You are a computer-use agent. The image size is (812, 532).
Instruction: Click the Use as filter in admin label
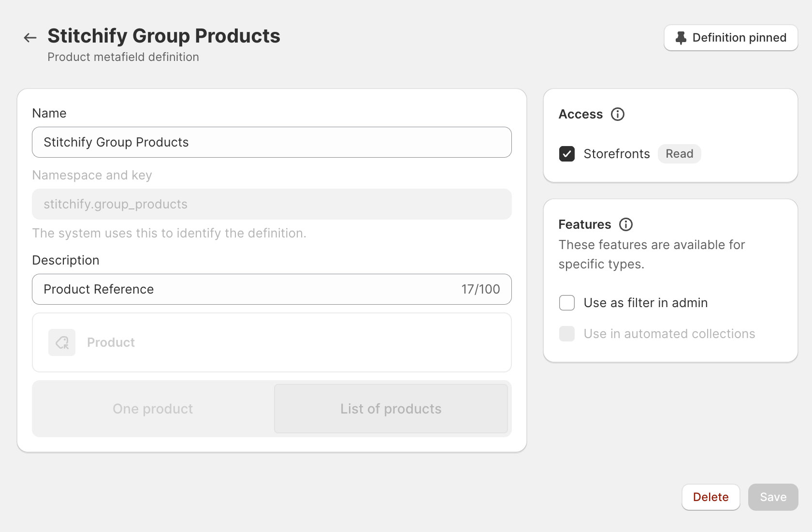pos(646,303)
